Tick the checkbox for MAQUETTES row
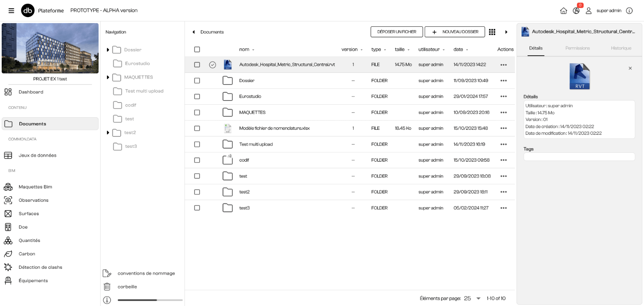The width and height of the screenshot is (644, 306). [197, 113]
